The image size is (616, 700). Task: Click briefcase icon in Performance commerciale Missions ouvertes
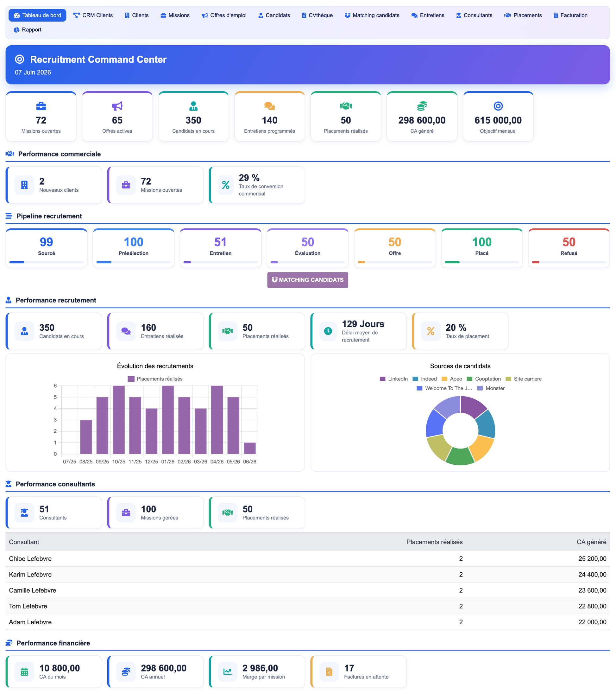pyautogui.click(x=126, y=185)
